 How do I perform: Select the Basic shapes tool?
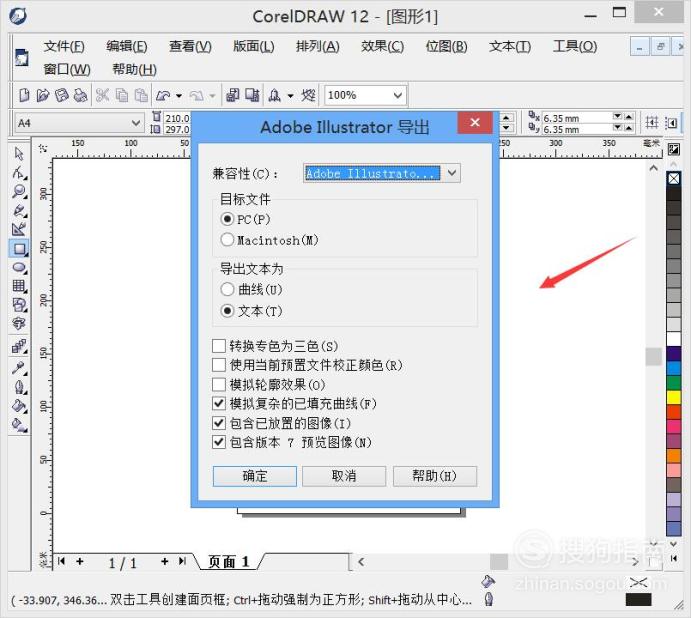point(19,305)
